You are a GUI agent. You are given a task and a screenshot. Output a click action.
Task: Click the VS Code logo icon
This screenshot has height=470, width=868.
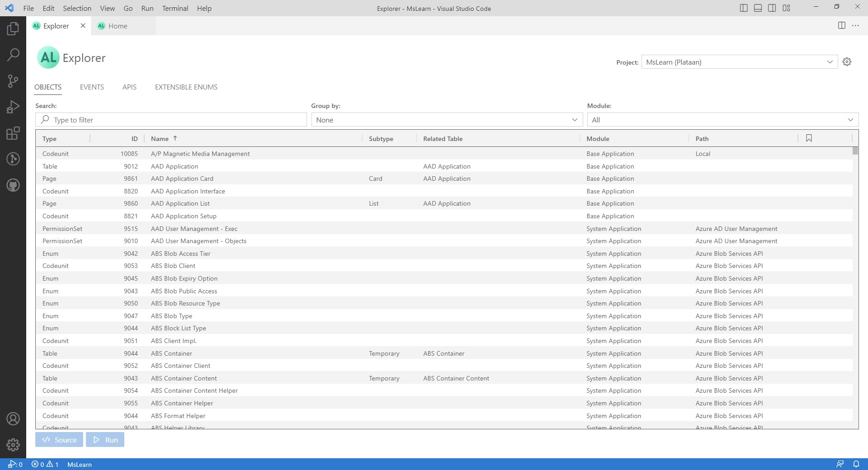pos(9,8)
